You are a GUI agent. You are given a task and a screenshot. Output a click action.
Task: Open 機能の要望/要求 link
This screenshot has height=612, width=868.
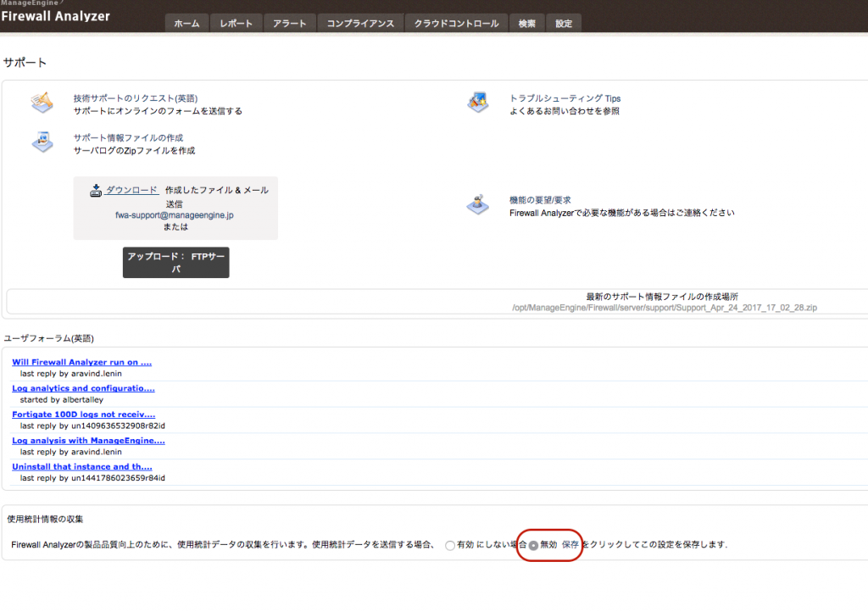(540, 200)
